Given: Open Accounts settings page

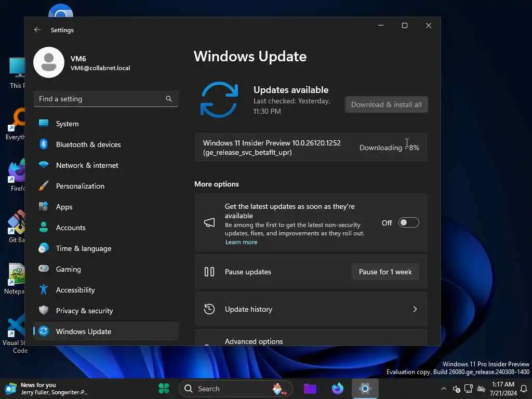Looking at the screenshot, I should coord(106,228).
